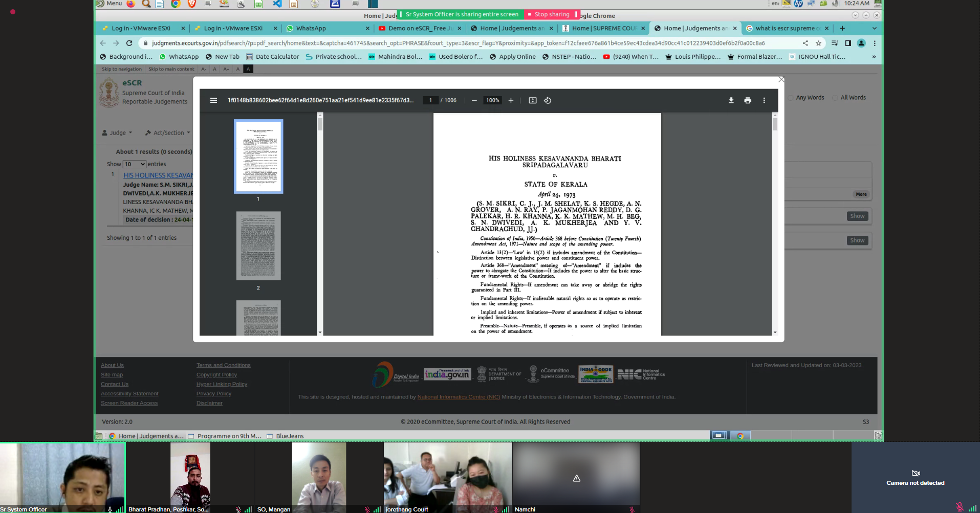Screen dimensions: 980x513
Task: Increase font size with A+ button
Action: tap(226, 69)
